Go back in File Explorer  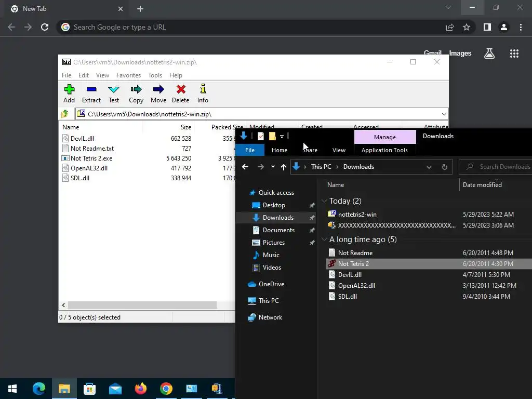[245, 167]
